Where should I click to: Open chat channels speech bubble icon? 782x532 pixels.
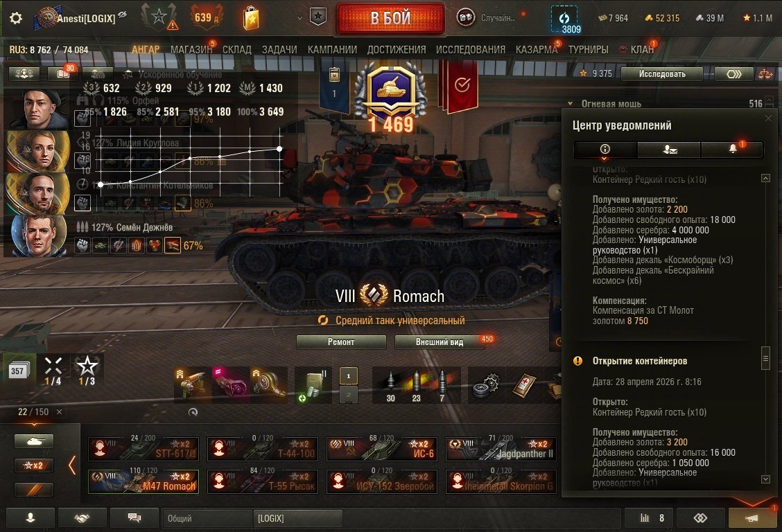tap(134, 518)
